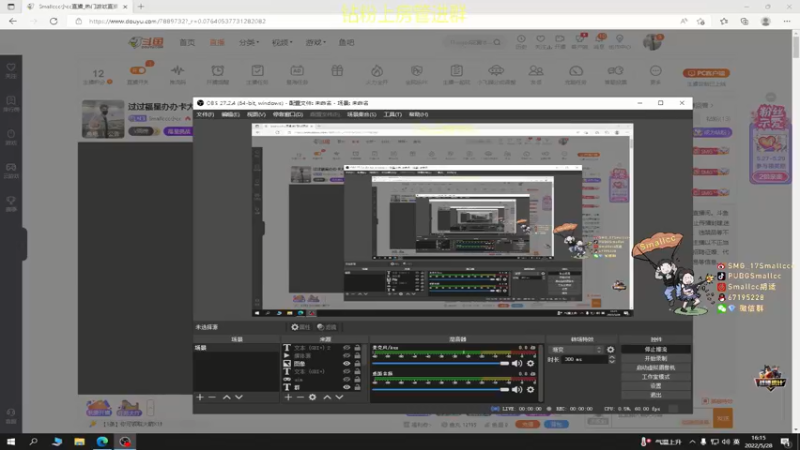Select the 图像 source row

point(322,364)
